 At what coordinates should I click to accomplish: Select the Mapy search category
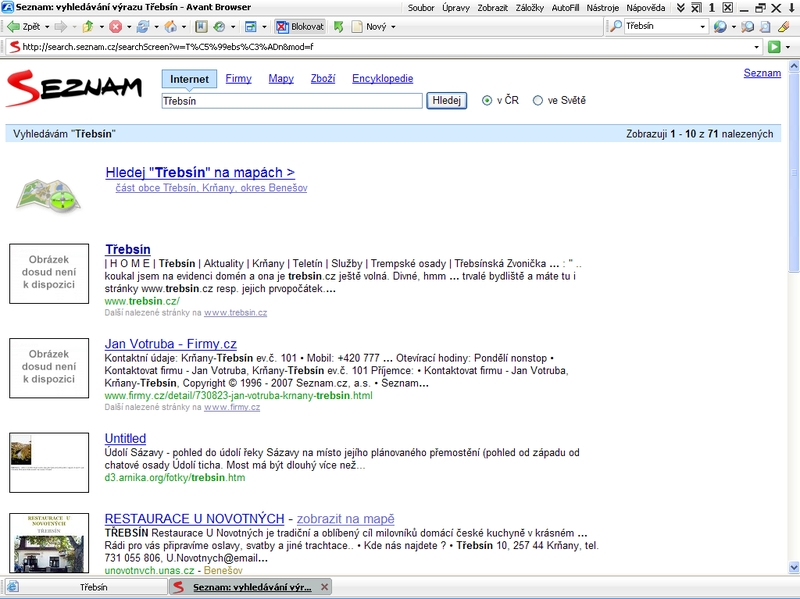tap(281, 79)
